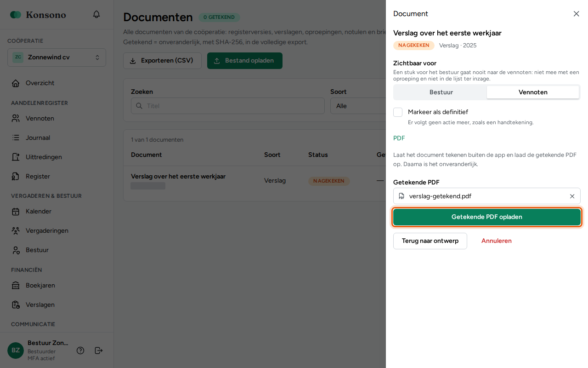
Task: Click the logout icon
Action: (99, 351)
